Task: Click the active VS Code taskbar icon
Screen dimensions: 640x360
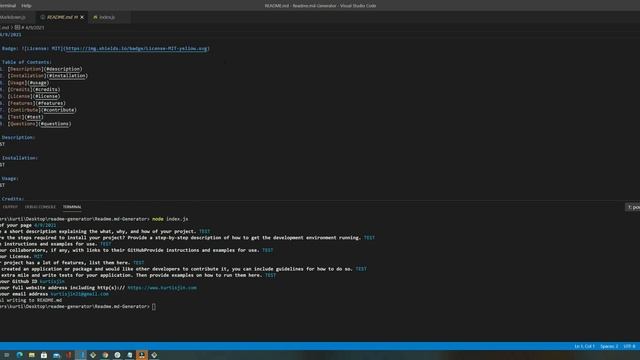Action: tap(81, 355)
